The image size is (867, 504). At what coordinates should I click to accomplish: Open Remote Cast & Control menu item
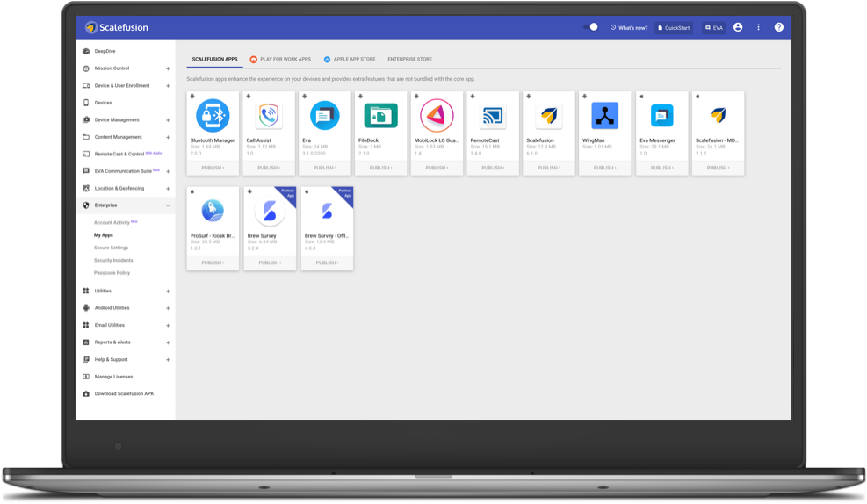(x=119, y=155)
